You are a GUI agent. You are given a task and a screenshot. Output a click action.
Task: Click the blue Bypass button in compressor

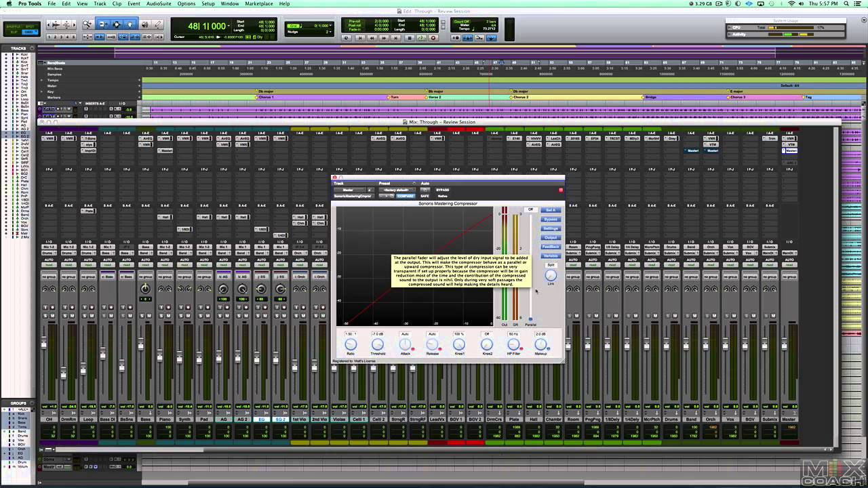point(551,219)
